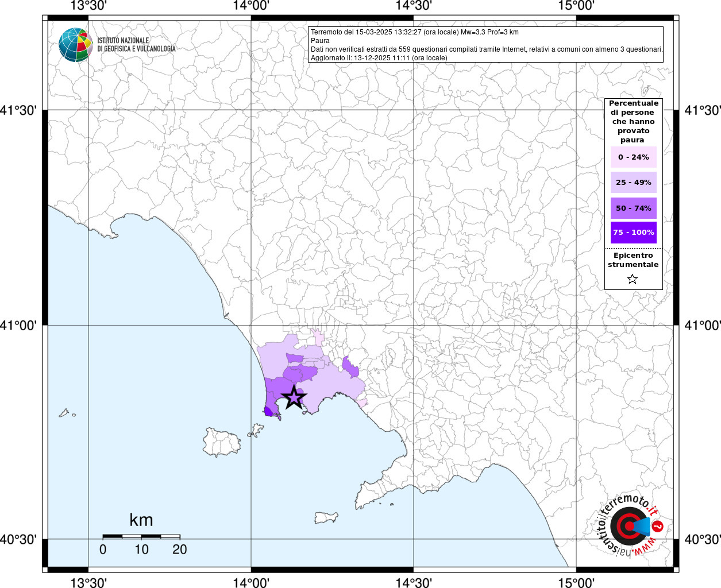Click the top axis label 15°00'
Image resolution: width=721 pixels, height=588 pixels.
click(576, 6)
